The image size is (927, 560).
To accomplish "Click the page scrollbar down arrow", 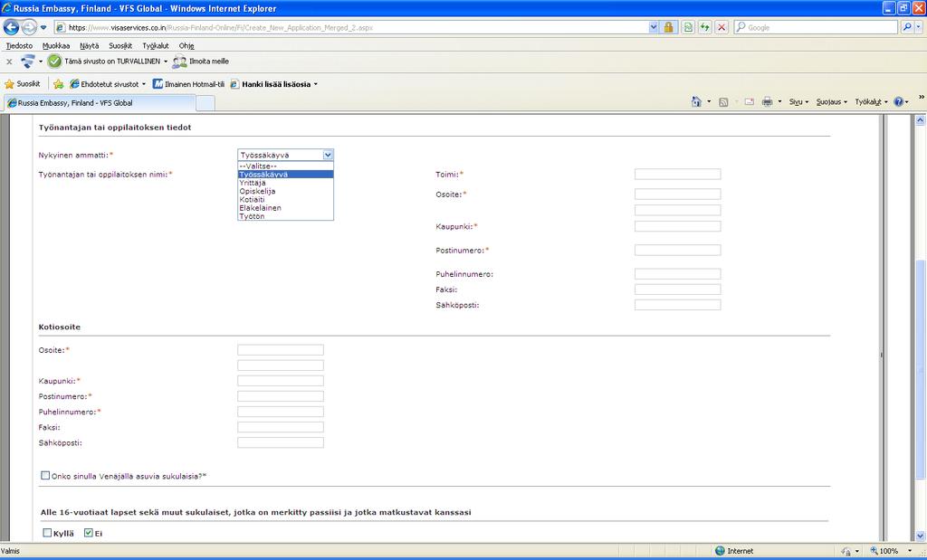I will click(x=920, y=536).
